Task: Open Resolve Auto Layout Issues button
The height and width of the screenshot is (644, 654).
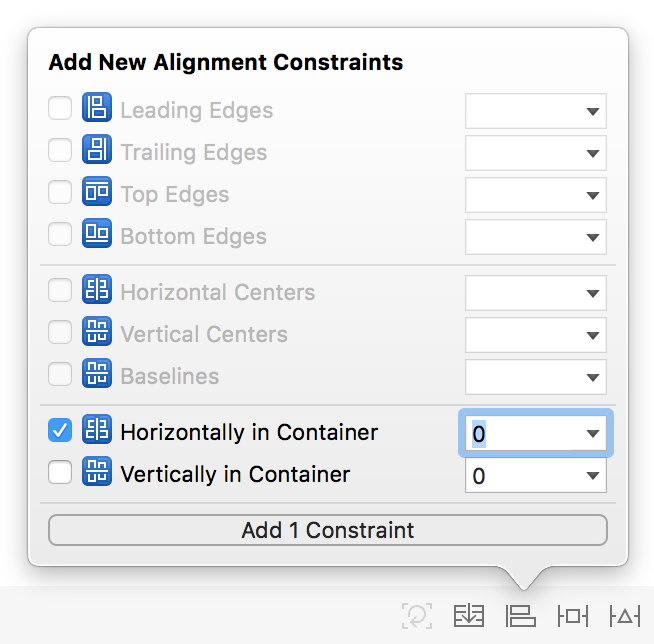Action: click(x=625, y=616)
